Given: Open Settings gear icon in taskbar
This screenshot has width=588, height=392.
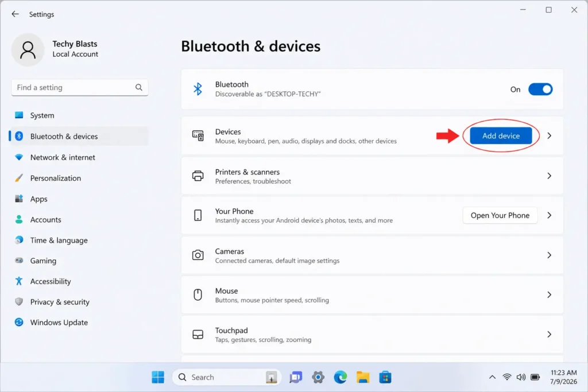Looking at the screenshot, I should tap(318, 378).
